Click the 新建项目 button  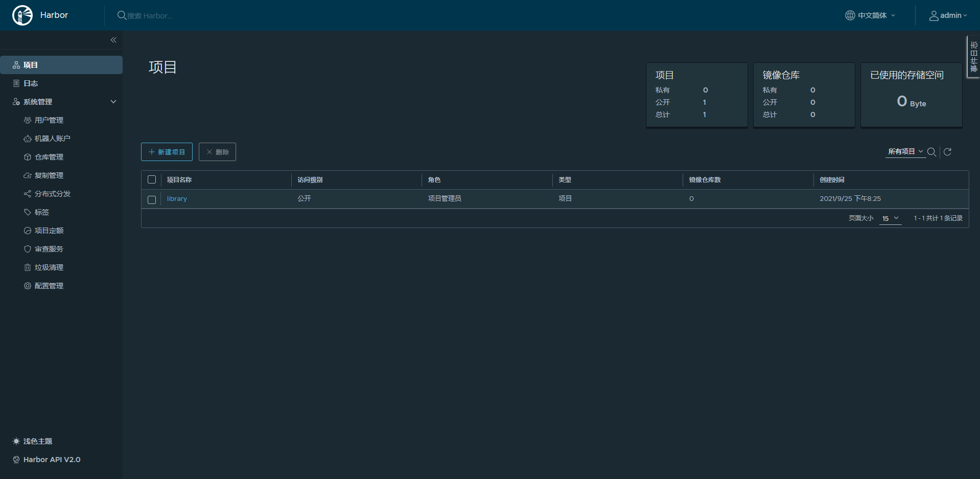point(167,152)
